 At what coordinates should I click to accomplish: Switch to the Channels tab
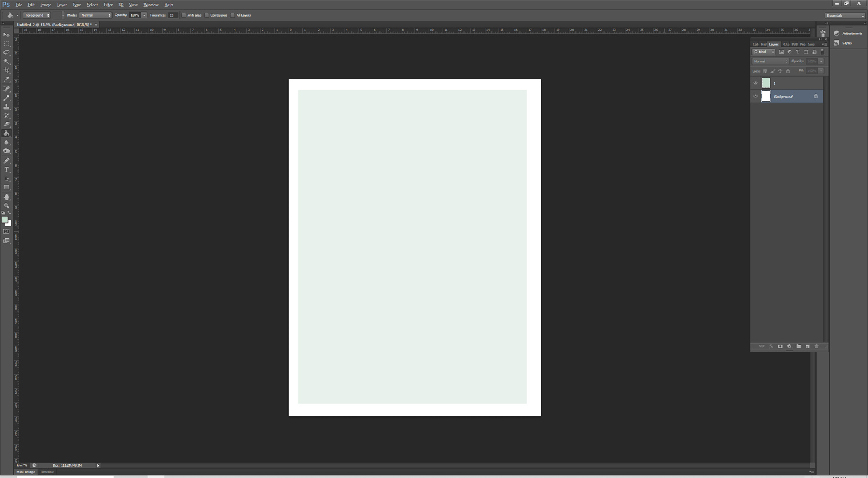pos(786,44)
